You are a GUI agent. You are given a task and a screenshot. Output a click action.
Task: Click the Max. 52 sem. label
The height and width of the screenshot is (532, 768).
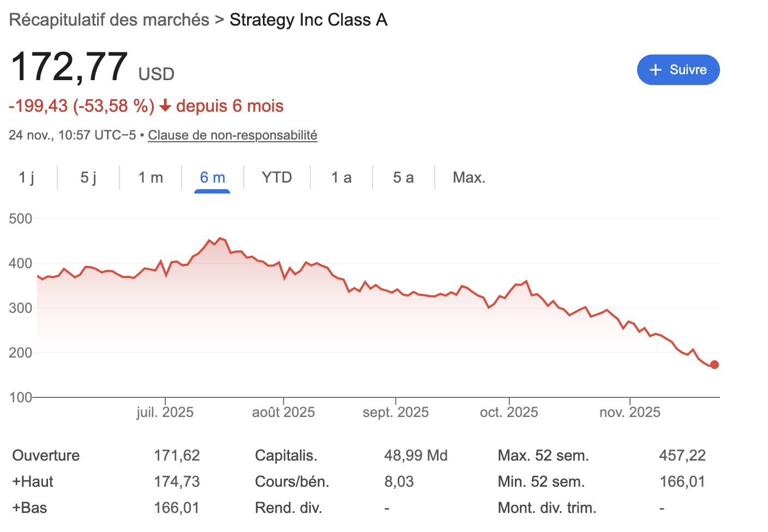click(x=543, y=455)
